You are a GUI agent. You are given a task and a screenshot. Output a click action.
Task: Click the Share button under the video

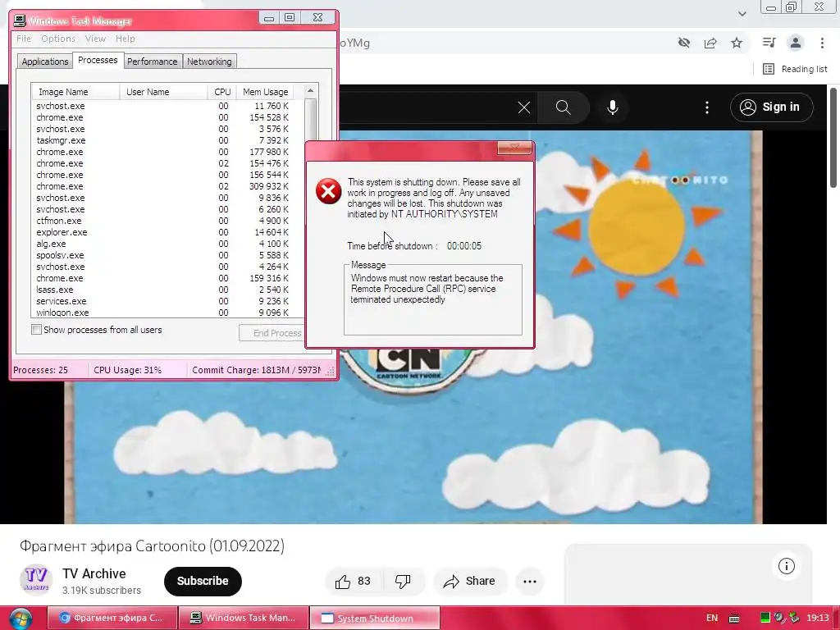tap(469, 582)
